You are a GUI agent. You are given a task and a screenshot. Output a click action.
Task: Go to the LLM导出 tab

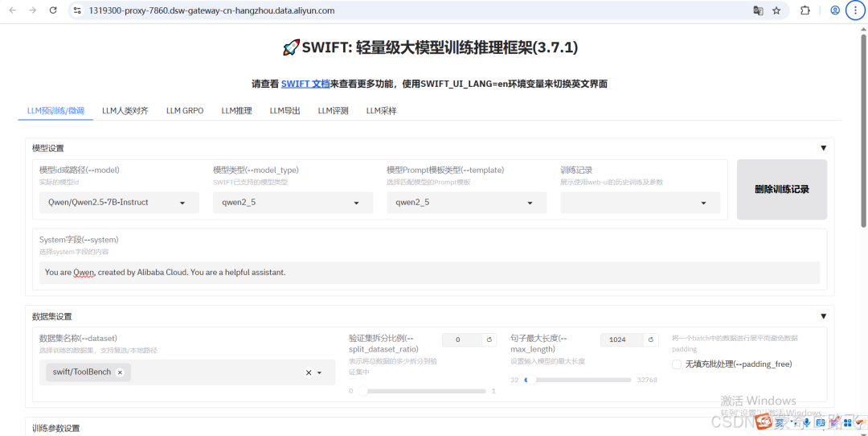[x=285, y=111]
